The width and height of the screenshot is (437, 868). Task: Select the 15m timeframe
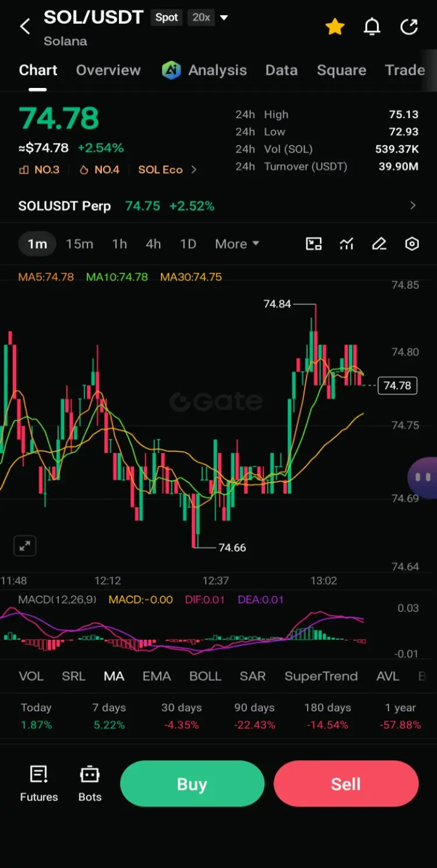point(79,244)
